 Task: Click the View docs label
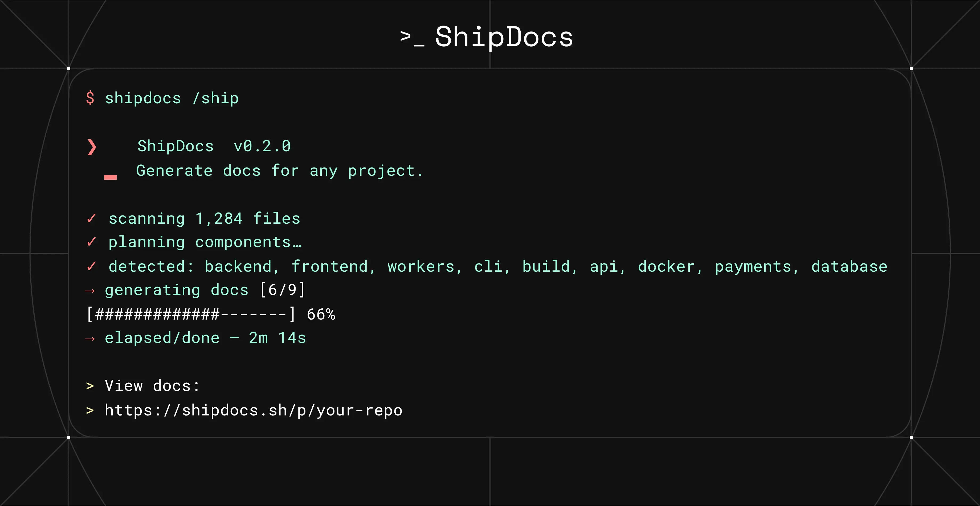pos(152,385)
